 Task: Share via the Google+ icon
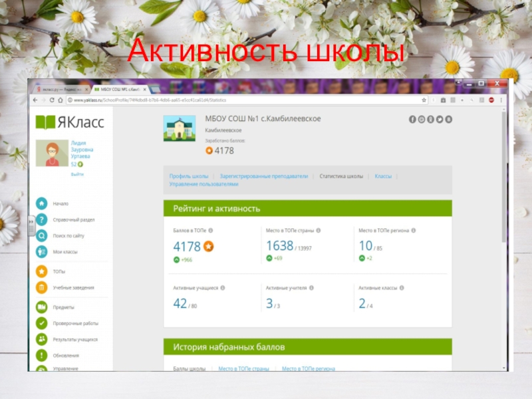click(422, 120)
